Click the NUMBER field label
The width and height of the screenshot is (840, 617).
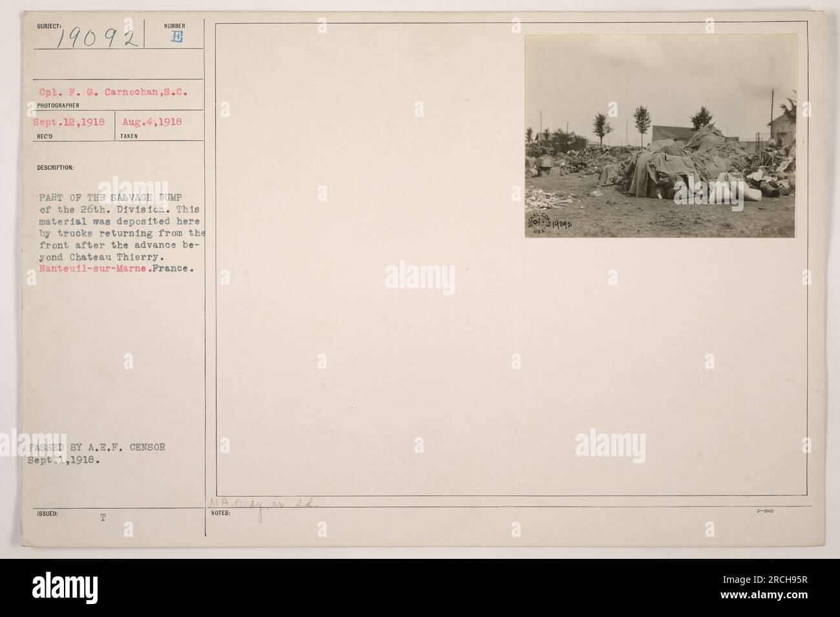tap(175, 26)
